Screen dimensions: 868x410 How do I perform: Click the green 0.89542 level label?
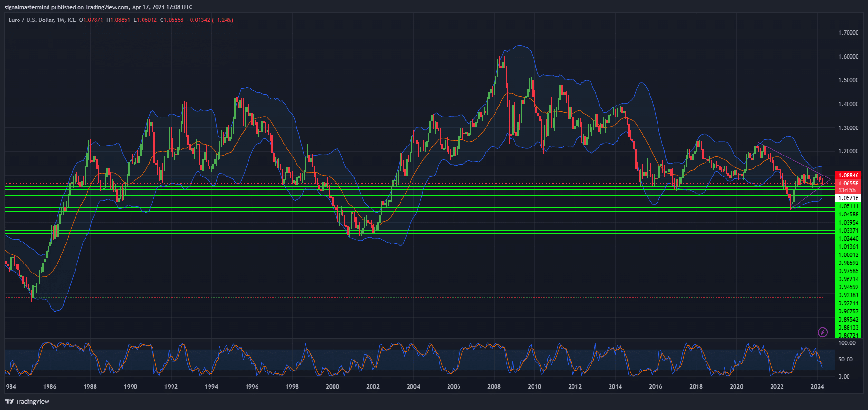(x=849, y=320)
